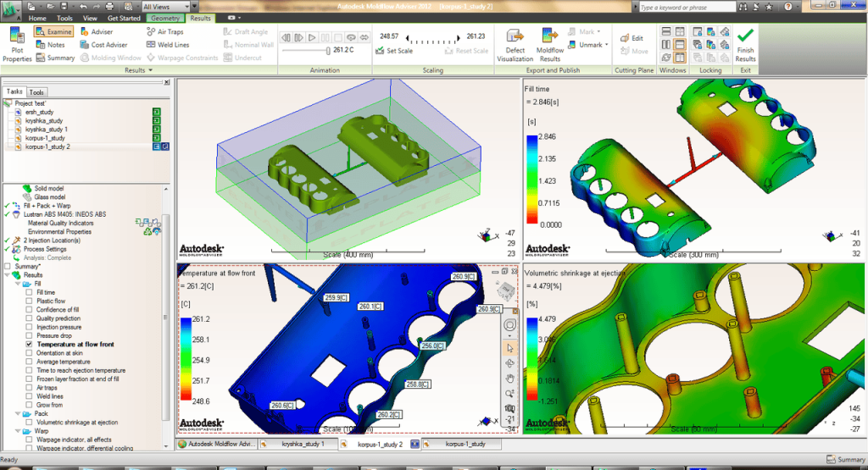The height and width of the screenshot is (470, 868).
Task: Click the keyword search input field
Action: click(687, 7)
